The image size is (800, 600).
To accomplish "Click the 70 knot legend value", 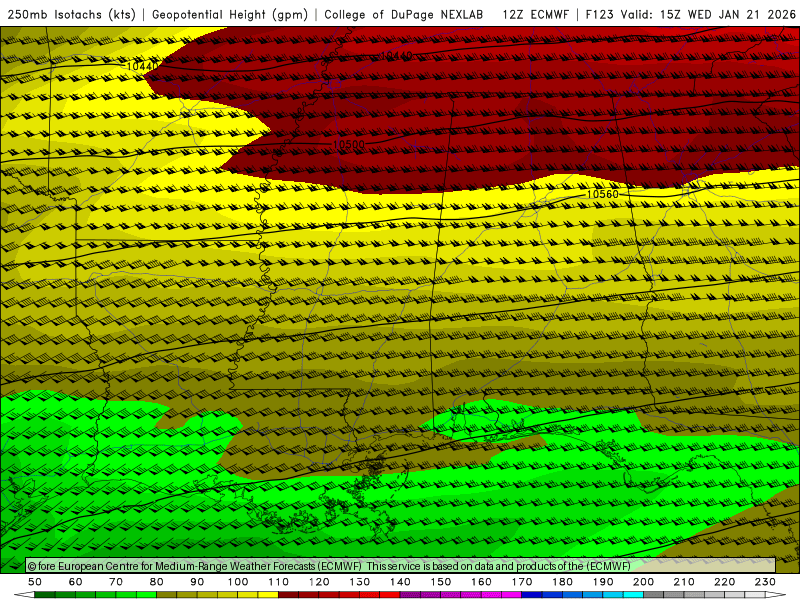I will point(116,582).
